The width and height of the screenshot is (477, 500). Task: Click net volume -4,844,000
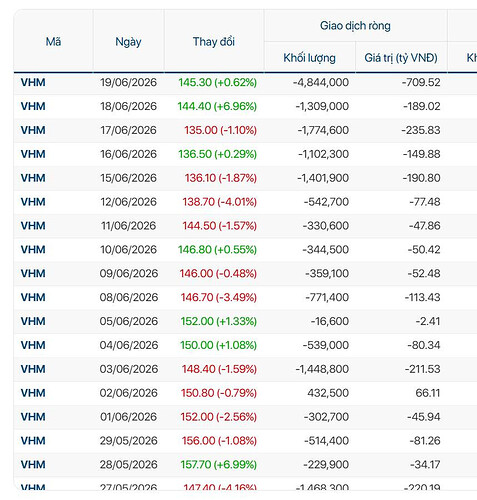click(x=321, y=82)
